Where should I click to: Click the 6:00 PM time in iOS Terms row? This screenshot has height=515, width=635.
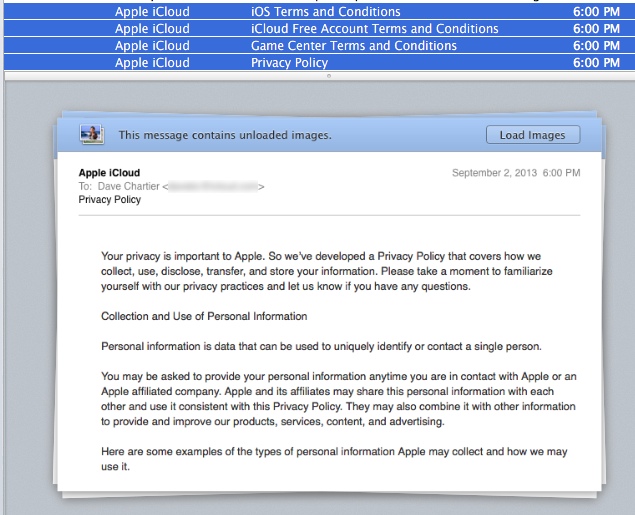(x=596, y=11)
